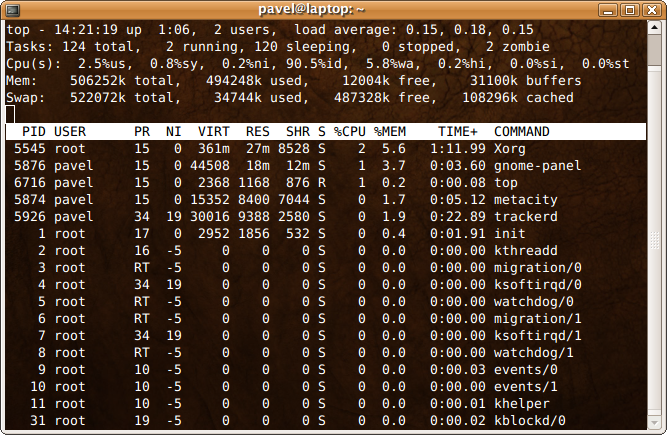Click the terminal cursor block

tap(10, 114)
